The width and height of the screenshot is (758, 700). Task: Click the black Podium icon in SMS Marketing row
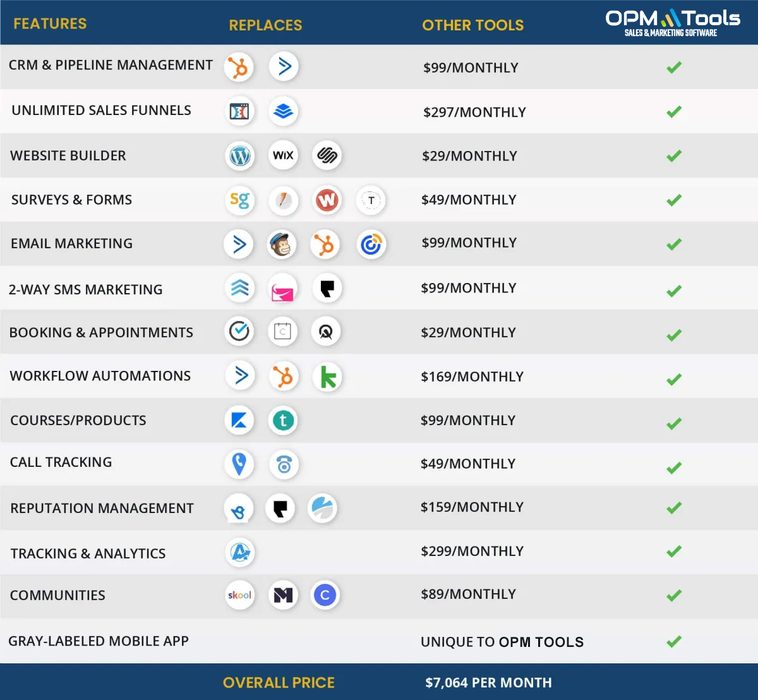click(x=327, y=288)
